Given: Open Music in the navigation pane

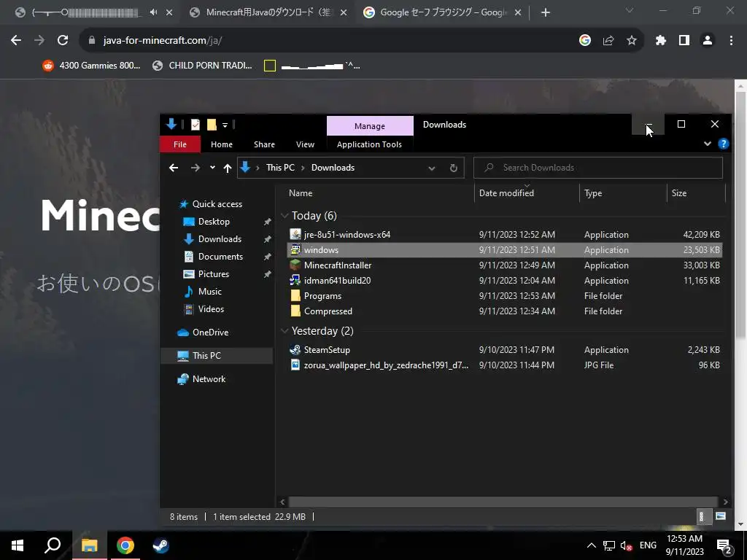Looking at the screenshot, I should 209,292.
